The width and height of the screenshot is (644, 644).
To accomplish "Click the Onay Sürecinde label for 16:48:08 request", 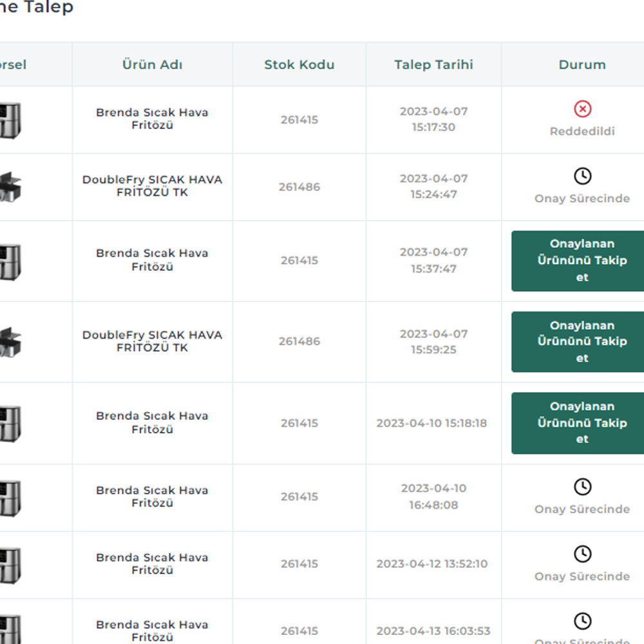I will tap(582, 509).
